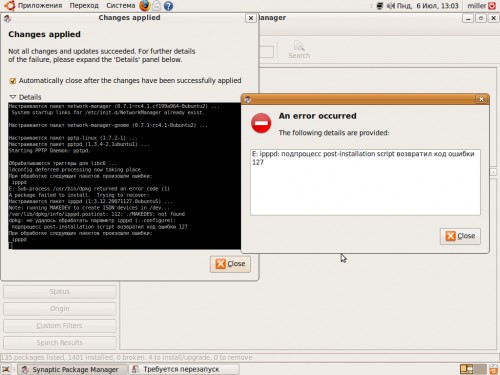The image size is (500, 375).
Task: Click the Search Results button
Action: 60,343
